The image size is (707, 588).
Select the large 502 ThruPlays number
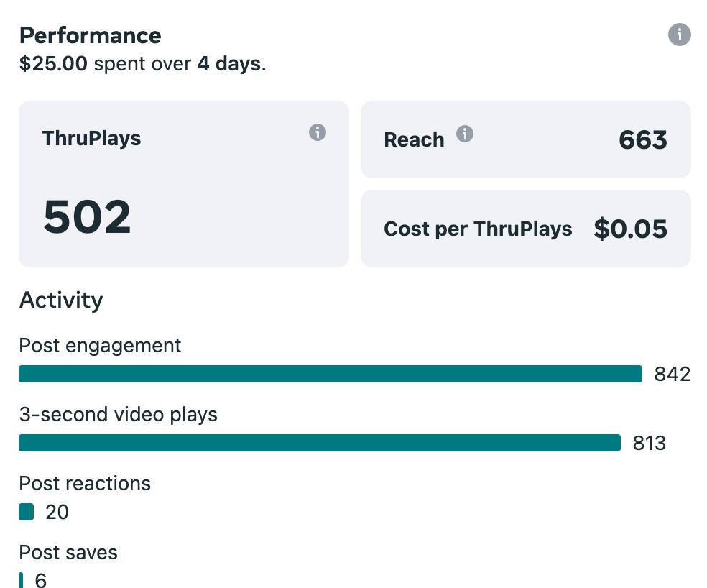[87, 217]
